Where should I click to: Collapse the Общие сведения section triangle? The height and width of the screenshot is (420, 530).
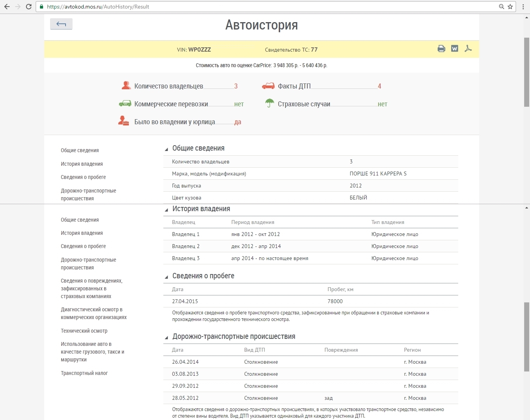[x=166, y=149]
